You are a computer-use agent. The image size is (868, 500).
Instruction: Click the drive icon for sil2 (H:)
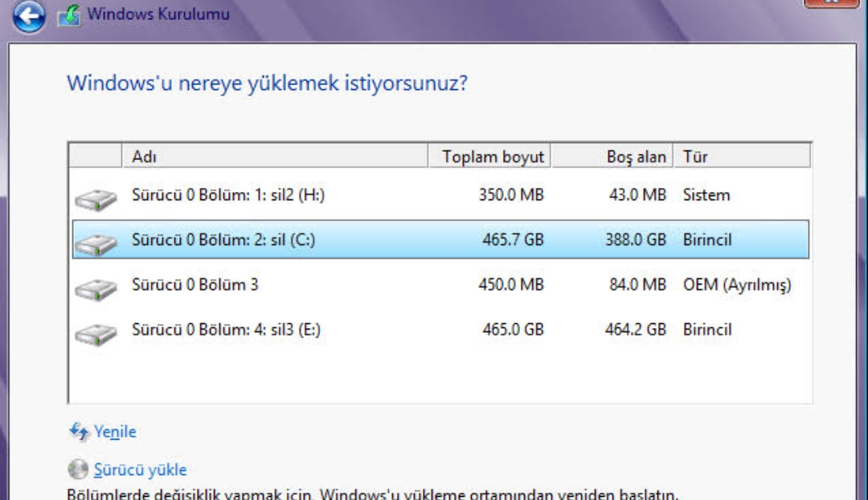96,199
